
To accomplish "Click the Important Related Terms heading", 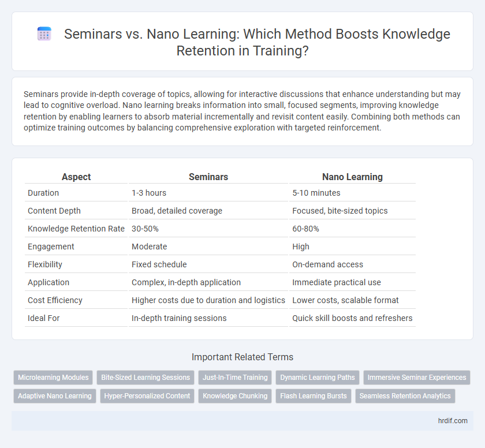I will 242,357.
